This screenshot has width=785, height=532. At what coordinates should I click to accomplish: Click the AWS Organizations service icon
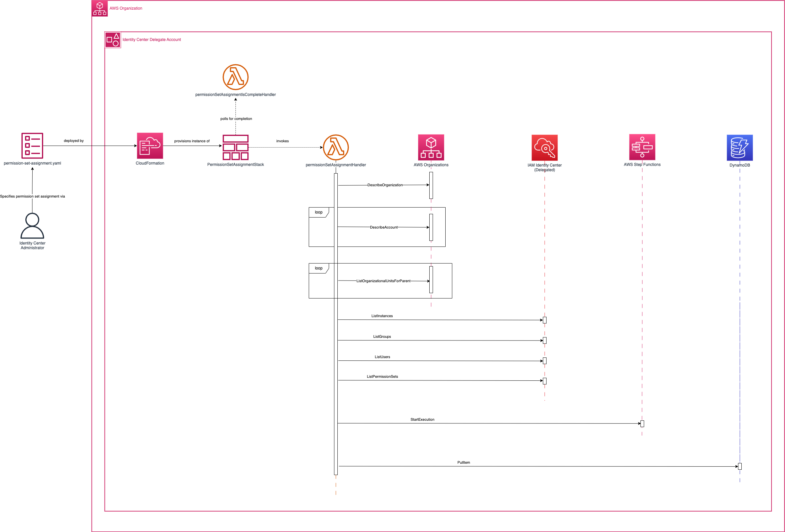(431, 147)
